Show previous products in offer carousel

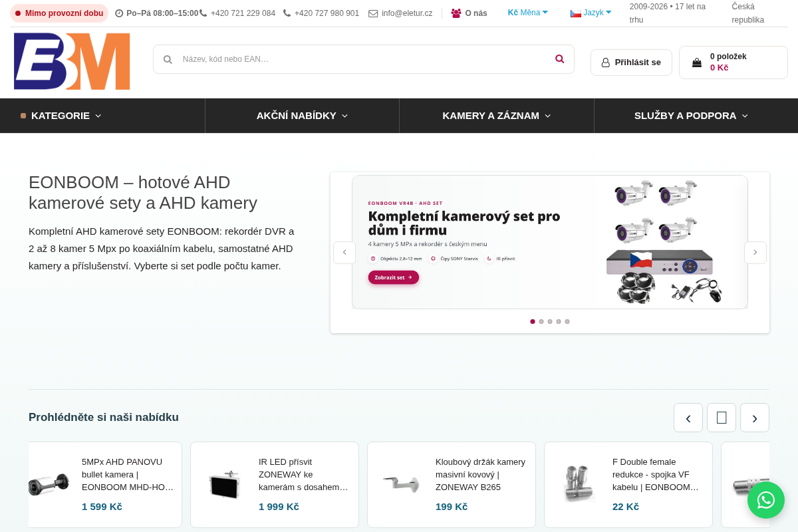pyautogui.click(x=688, y=418)
